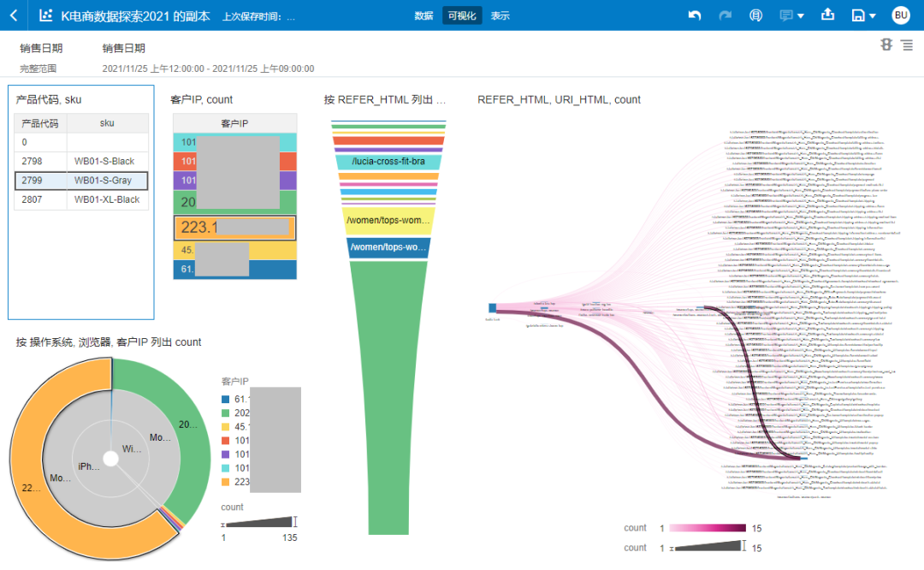Open the BU user profile avatar
Viewport: 924px width, 570px height.
[x=901, y=15]
